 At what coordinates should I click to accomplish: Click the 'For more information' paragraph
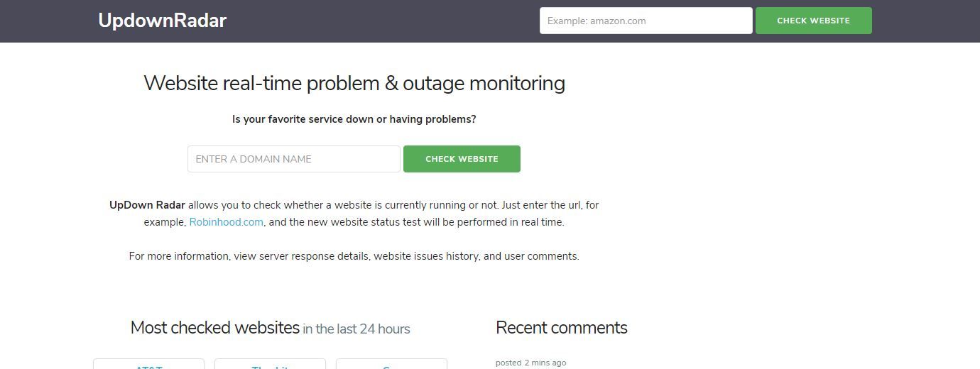(x=354, y=256)
